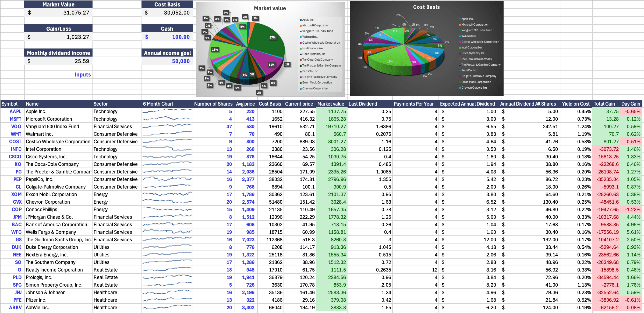Open the MSFT symbol link
Viewport: 644px width, 313px height.
coord(15,119)
